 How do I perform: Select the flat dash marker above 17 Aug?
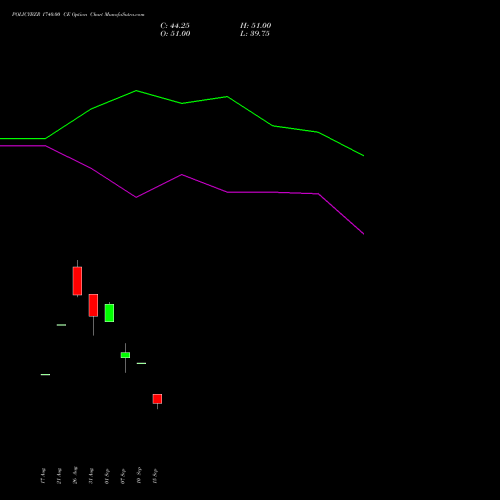coord(45,375)
